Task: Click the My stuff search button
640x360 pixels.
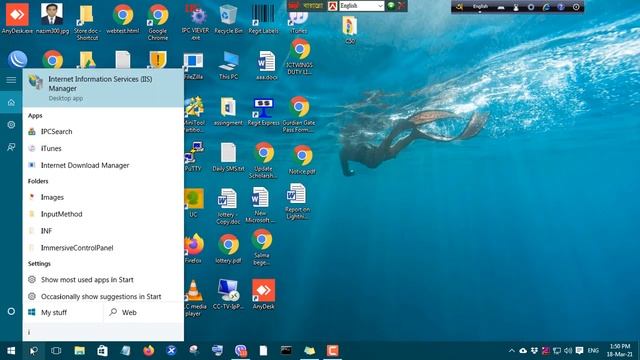Action: pos(63,312)
